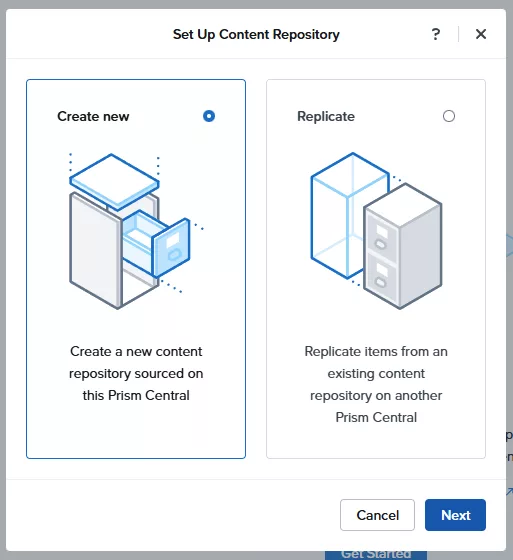Open the help question mark icon

click(x=435, y=34)
